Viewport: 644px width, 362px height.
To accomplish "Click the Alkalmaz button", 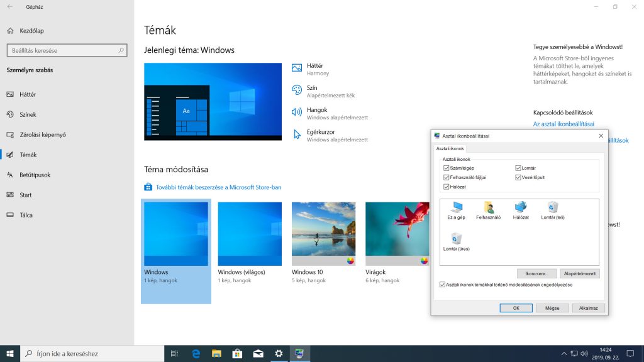I will tap(588, 308).
